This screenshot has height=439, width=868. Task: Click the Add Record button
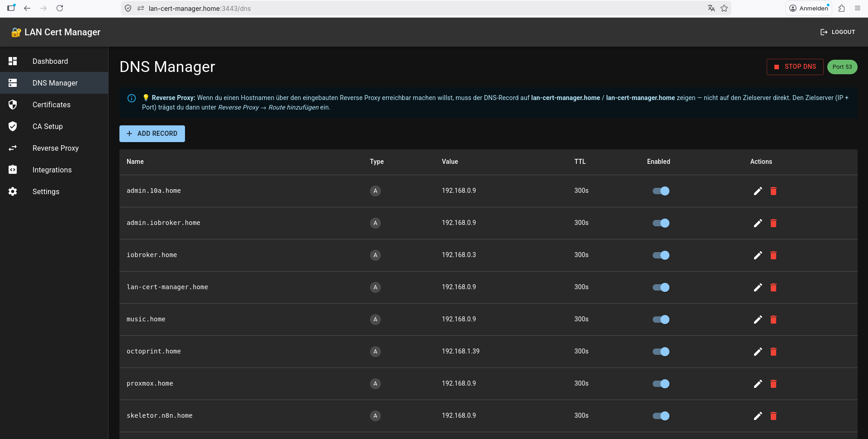coord(152,134)
